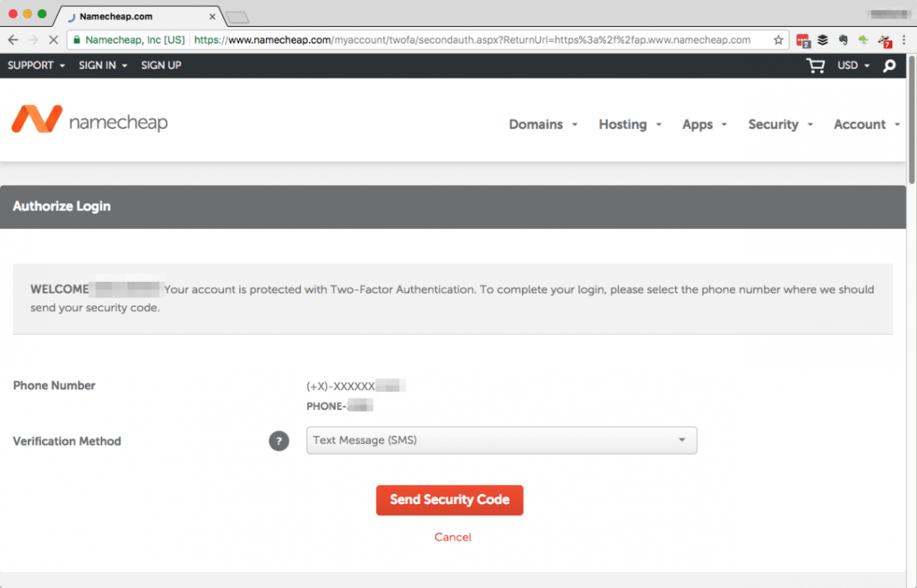Screen dimensions: 917x588
Task: Open the Buffer stacked layers extension
Action: click(x=823, y=39)
